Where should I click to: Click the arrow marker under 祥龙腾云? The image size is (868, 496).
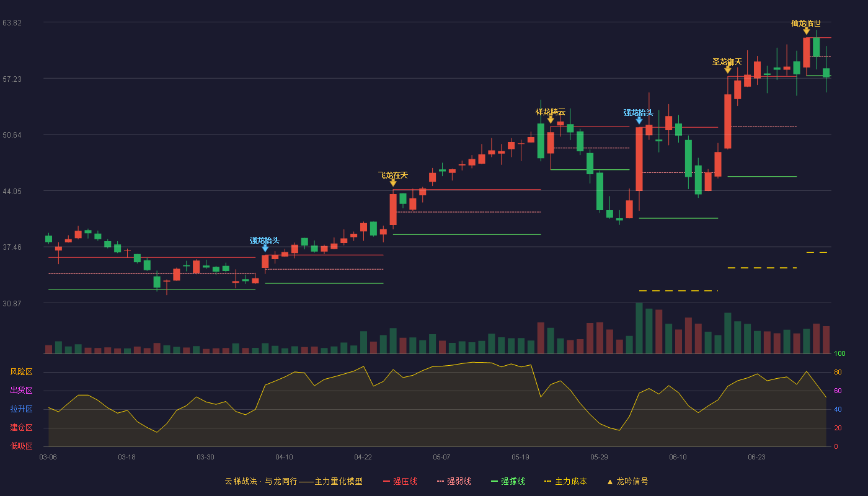551,120
